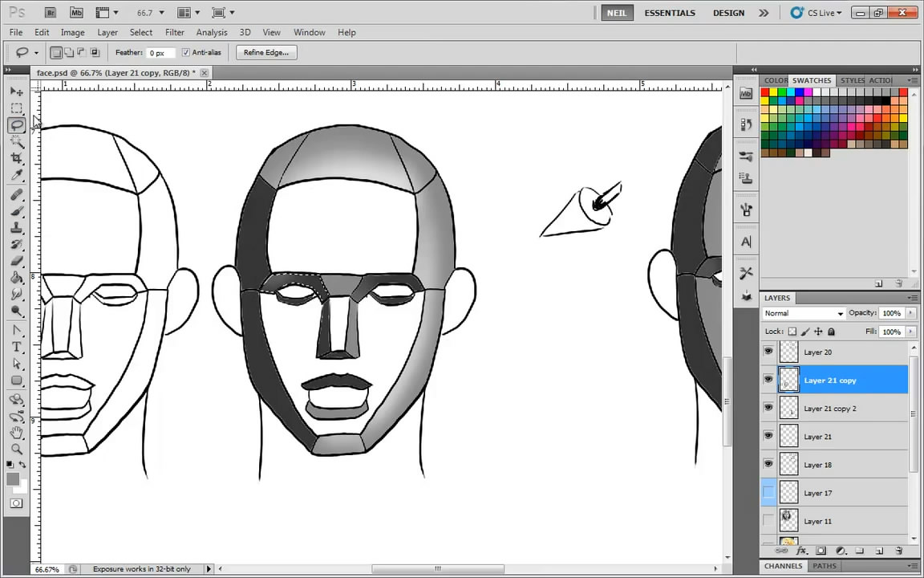Click the foreground color swatch
The image size is (924, 578).
(13, 479)
